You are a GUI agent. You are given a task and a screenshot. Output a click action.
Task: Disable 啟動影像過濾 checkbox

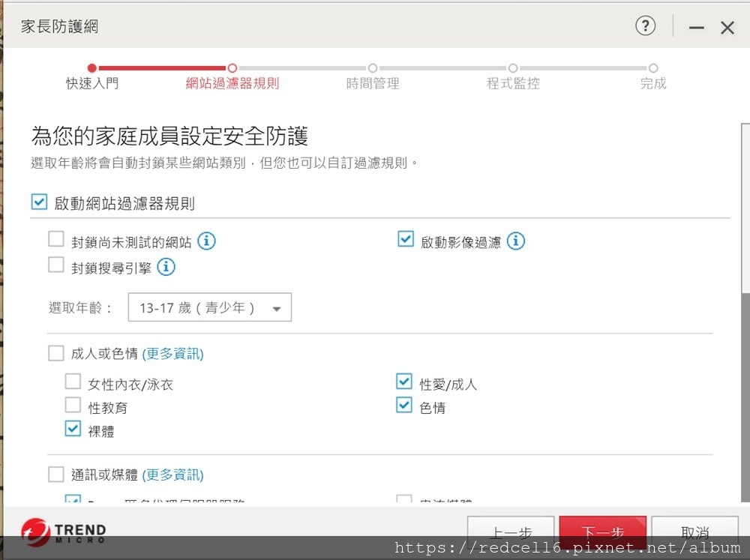[406, 238]
